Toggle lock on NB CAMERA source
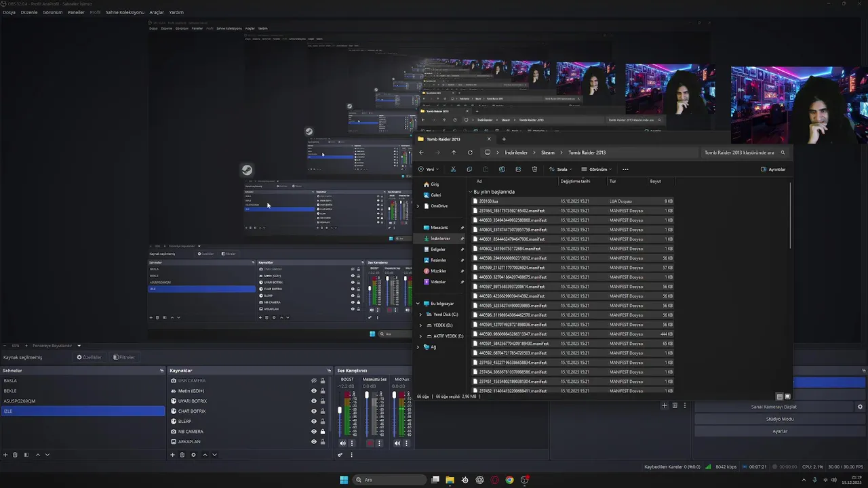Viewport: 868px width, 488px height. (x=323, y=432)
